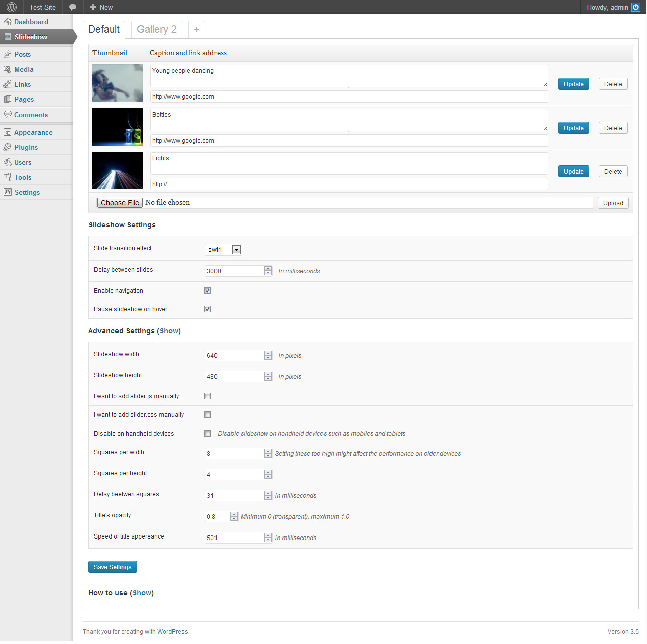
Task: Enable Disable on handheld devices checkbox
Action: pos(207,434)
